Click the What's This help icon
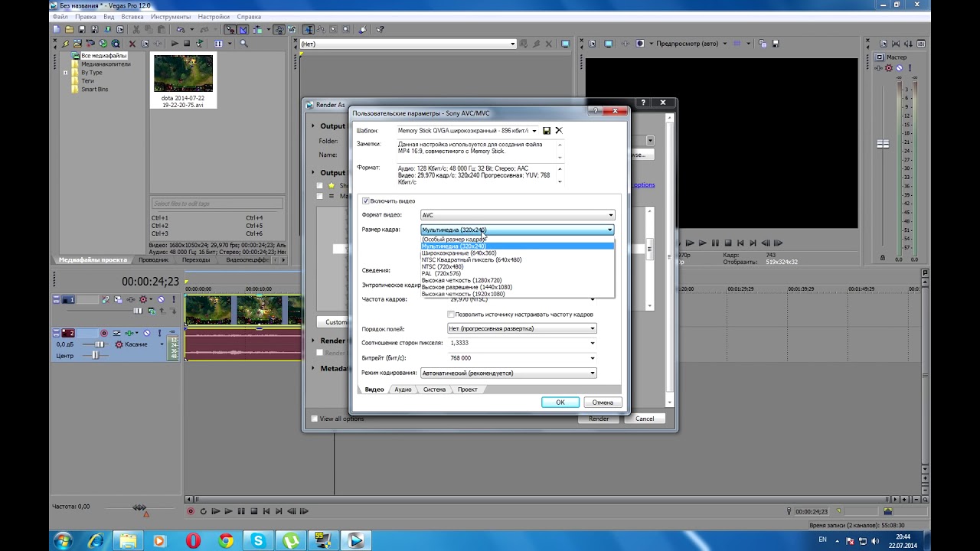This screenshot has height=551, width=980. coord(381,29)
